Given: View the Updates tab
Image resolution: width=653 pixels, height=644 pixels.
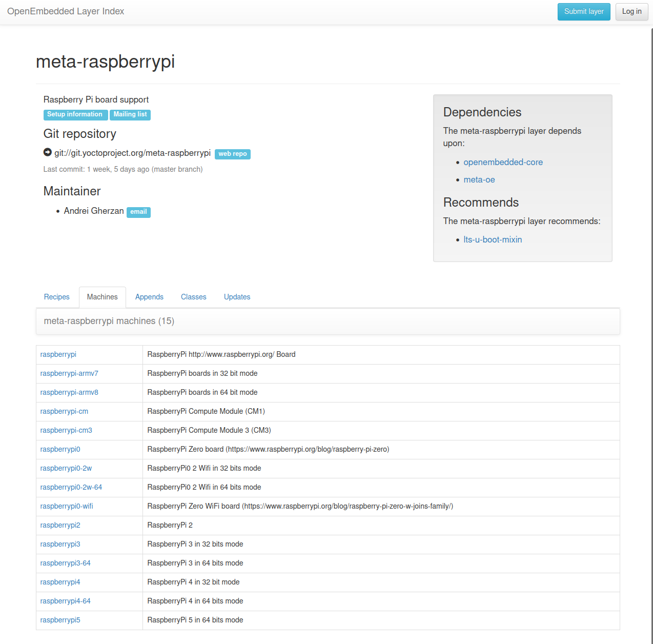Looking at the screenshot, I should (x=237, y=297).
